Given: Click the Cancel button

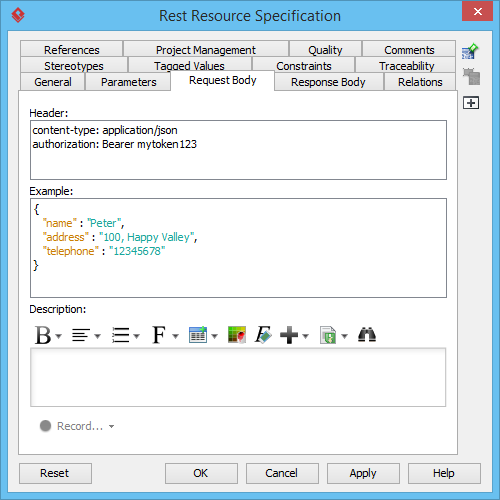Looking at the screenshot, I should [x=282, y=473].
